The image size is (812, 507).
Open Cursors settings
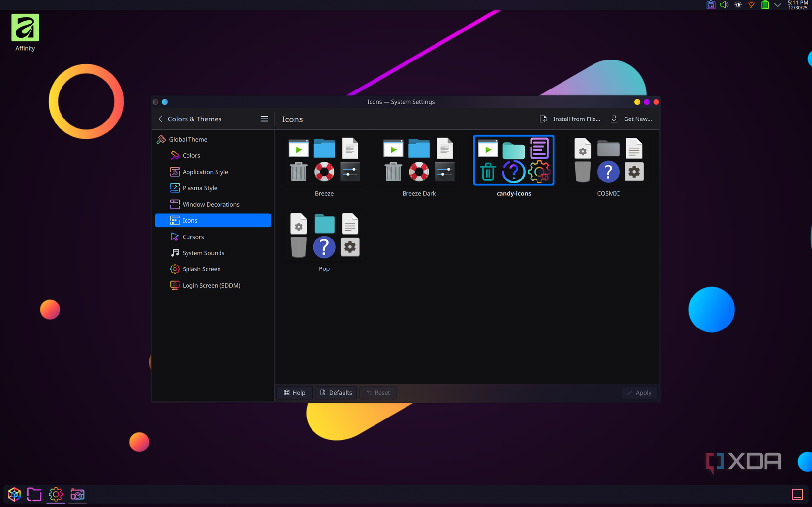[x=193, y=237]
